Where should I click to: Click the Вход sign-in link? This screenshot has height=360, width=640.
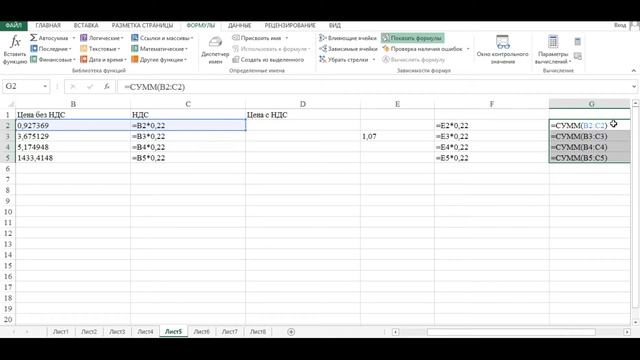[x=620, y=25]
